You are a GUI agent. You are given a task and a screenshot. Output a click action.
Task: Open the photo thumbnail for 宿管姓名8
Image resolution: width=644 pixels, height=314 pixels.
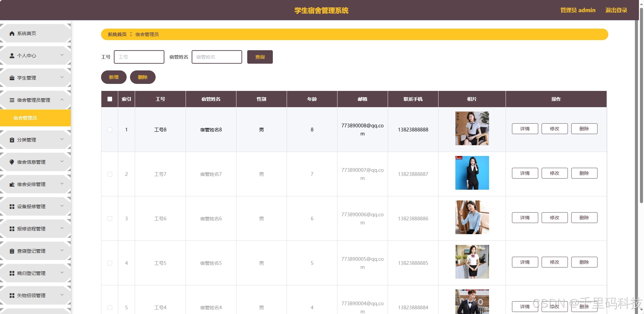tap(472, 128)
